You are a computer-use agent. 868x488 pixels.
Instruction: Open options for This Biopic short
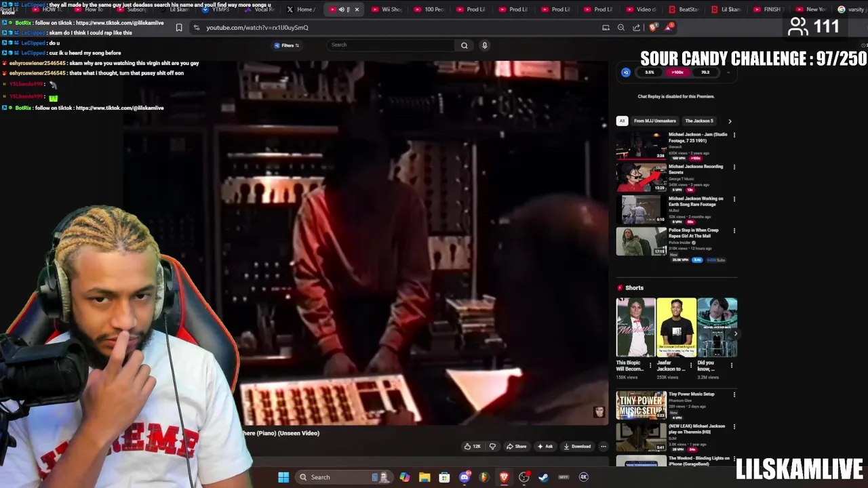(x=650, y=365)
